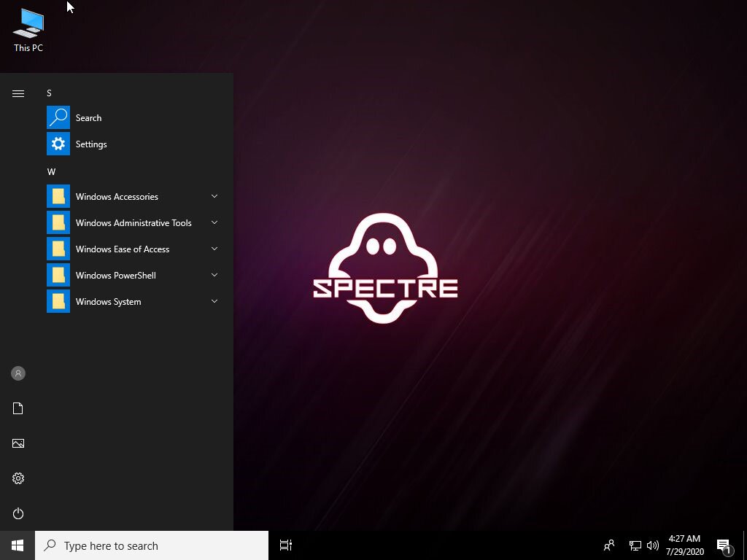Image resolution: width=747 pixels, height=560 pixels.
Task: Open Pictures from the Start sidebar
Action: 18,443
